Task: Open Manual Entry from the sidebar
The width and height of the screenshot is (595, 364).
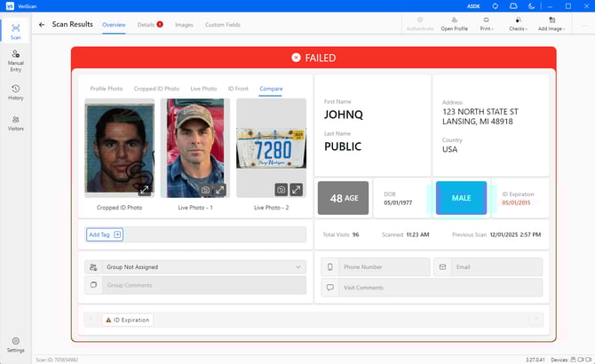Action: (x=15, y=59)
